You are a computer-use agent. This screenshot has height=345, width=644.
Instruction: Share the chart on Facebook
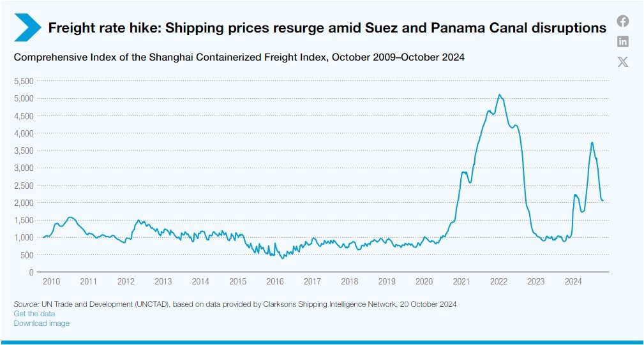623,21
